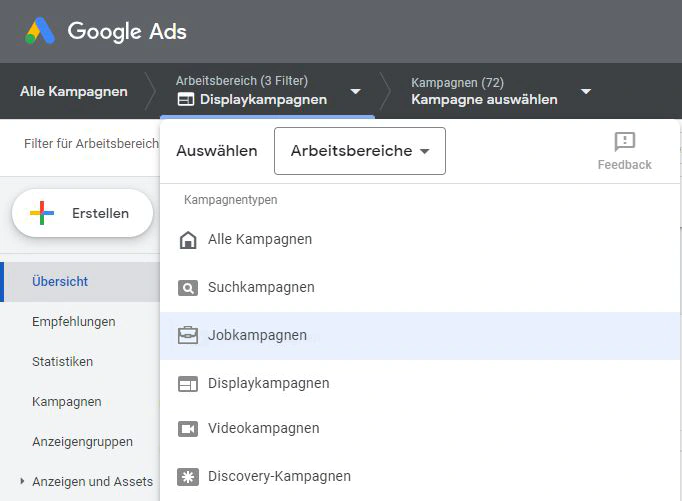
Task: Click the Google Ads title text
Action: pos(127,31)
